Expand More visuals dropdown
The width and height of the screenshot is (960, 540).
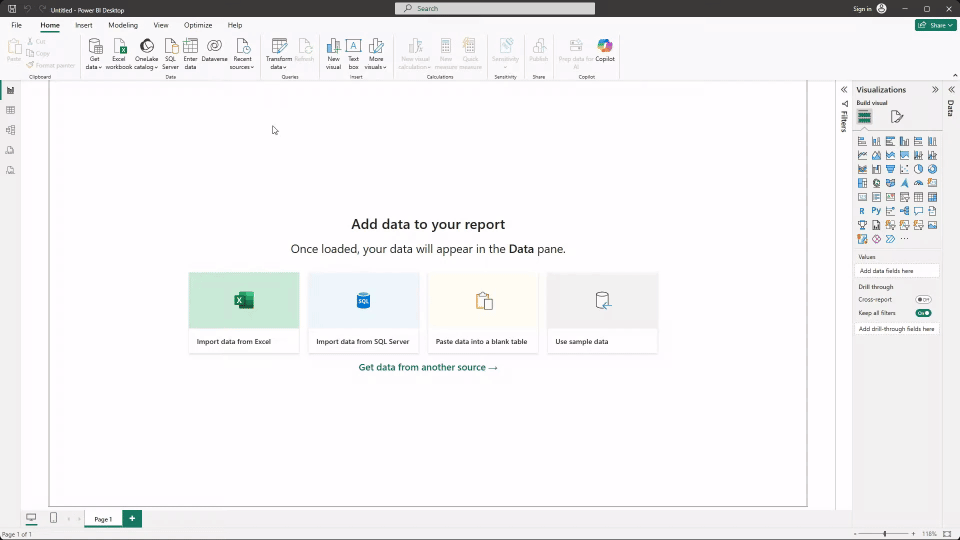pyautogui.click(x=376, y=54)
